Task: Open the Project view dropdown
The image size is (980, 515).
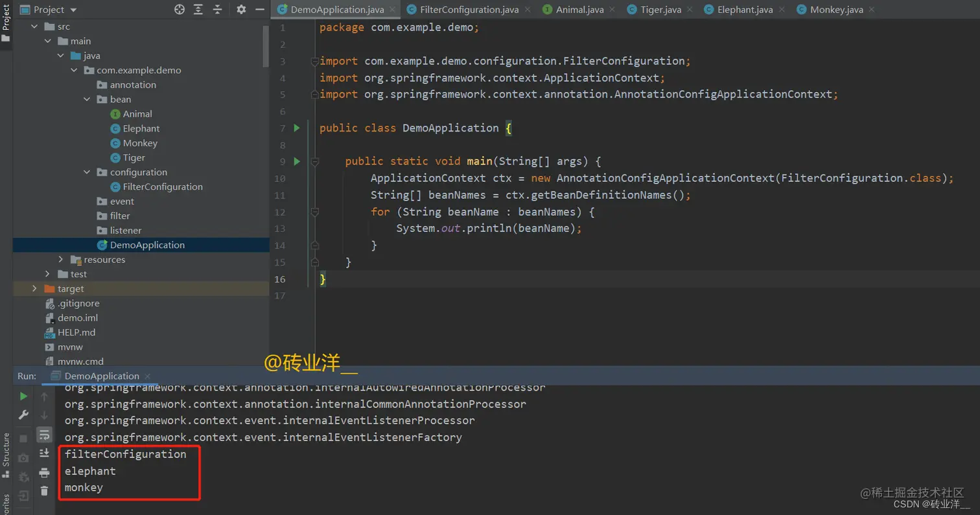Action: tap(49, 10)
